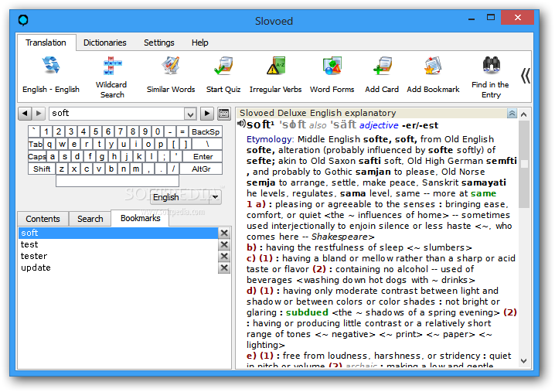Click the definition pane scrollbar thumb
Viewport: 555px width, 392px height.
[524, 165]
